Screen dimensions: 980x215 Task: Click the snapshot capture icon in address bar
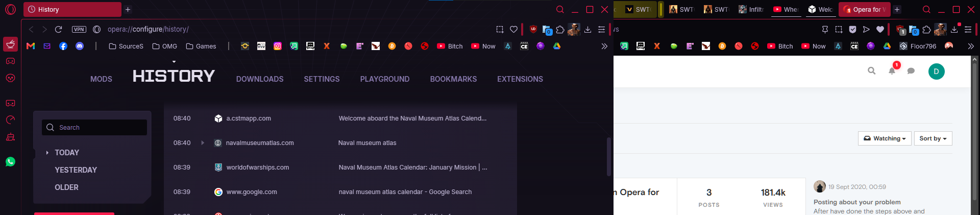(500, 30)
